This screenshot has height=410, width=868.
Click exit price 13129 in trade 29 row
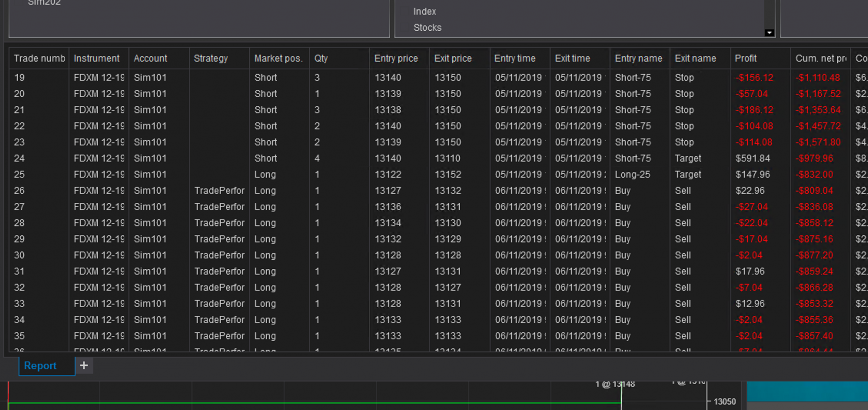(448, 239)
